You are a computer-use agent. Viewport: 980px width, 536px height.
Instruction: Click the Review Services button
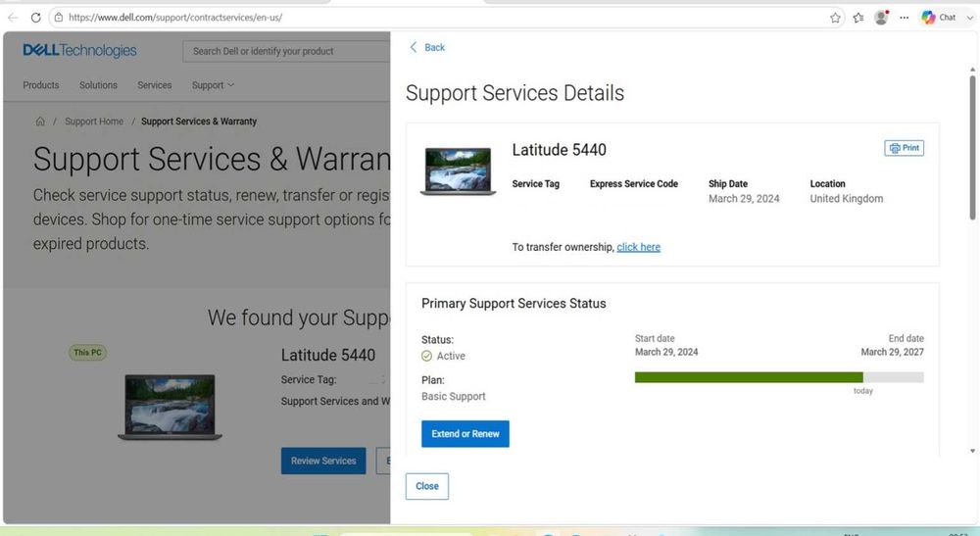[323, 461]
